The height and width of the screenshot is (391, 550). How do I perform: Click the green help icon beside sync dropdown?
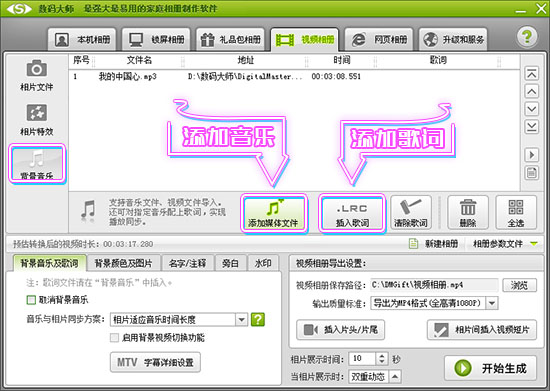click(258, 319)
